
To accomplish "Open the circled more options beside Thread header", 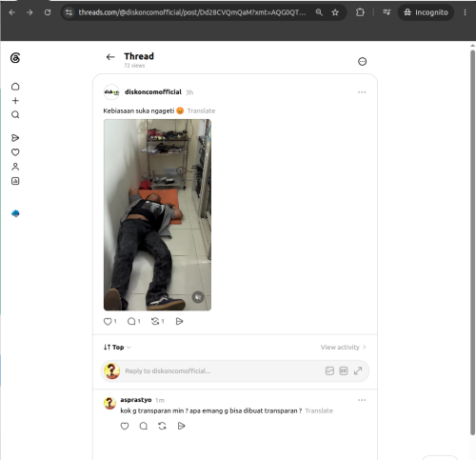I will point(362,61).
